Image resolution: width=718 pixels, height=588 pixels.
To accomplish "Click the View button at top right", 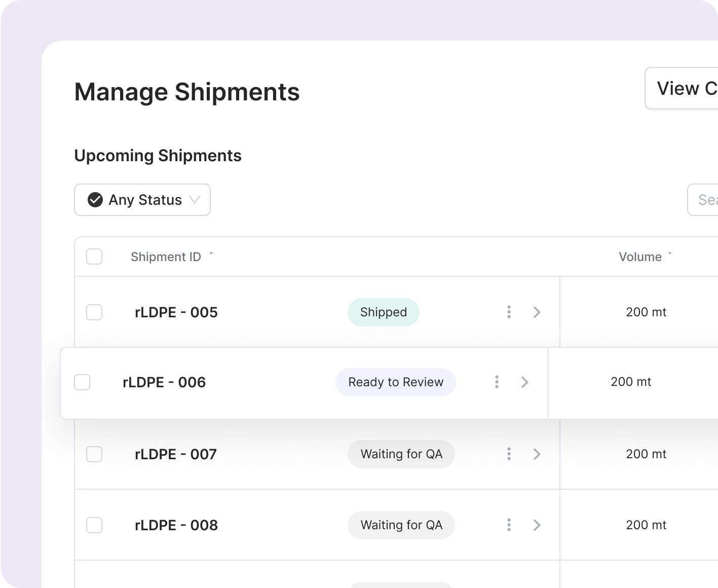I will click(681, 88).
